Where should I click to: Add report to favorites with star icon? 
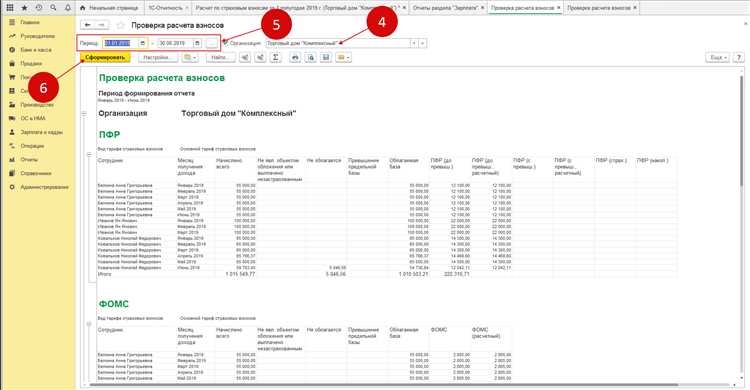pos(121,25)
